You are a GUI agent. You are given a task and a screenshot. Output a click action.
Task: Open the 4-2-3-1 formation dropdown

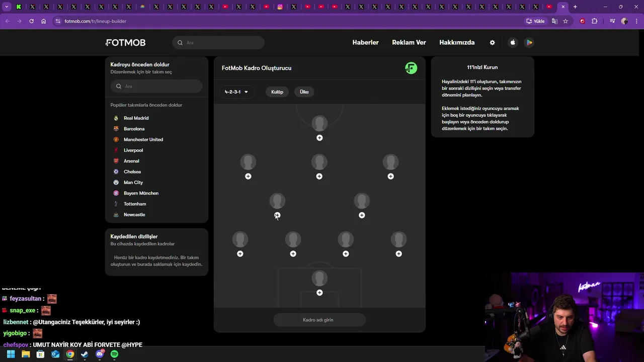(x=236, y=92)
